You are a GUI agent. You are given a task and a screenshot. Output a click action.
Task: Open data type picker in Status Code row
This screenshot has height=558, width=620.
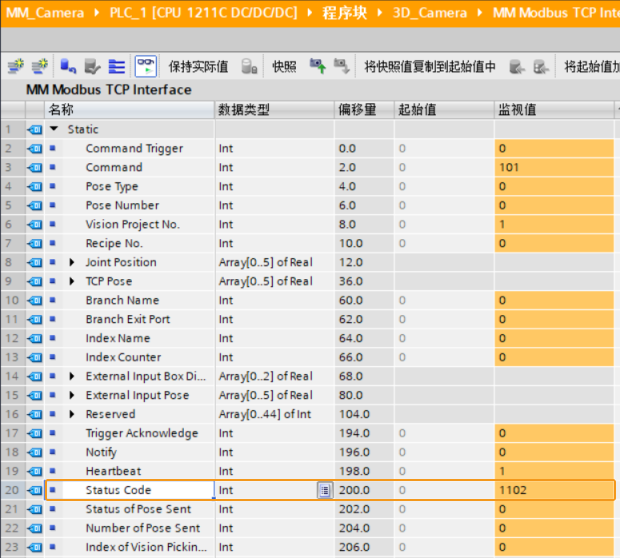[x=325, y=490]
